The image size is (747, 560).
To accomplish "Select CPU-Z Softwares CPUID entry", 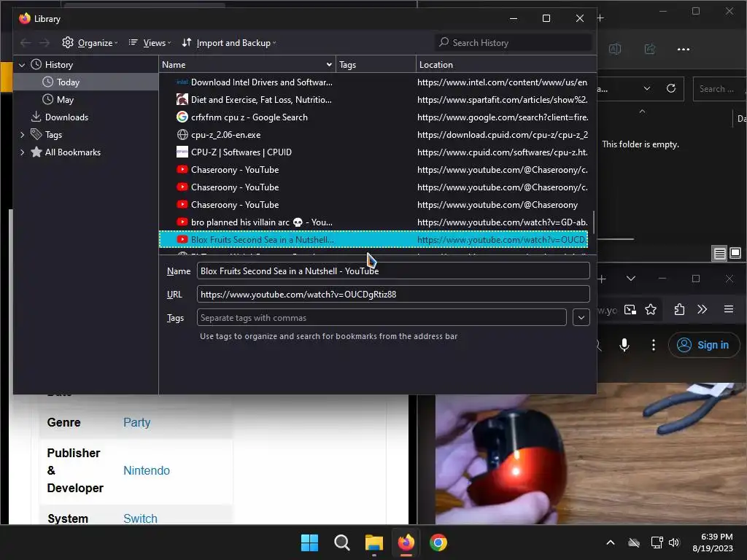I will (x=373, y=152).
